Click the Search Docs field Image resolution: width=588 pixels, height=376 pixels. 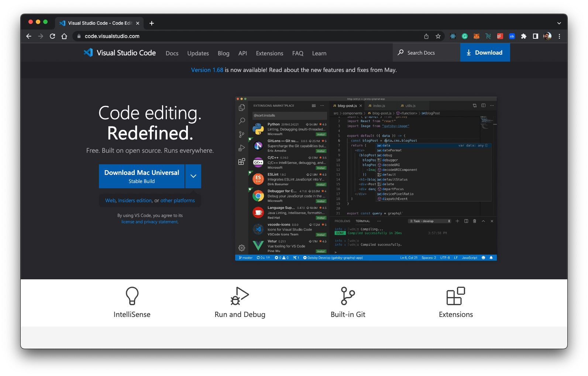tap(426, 52)
